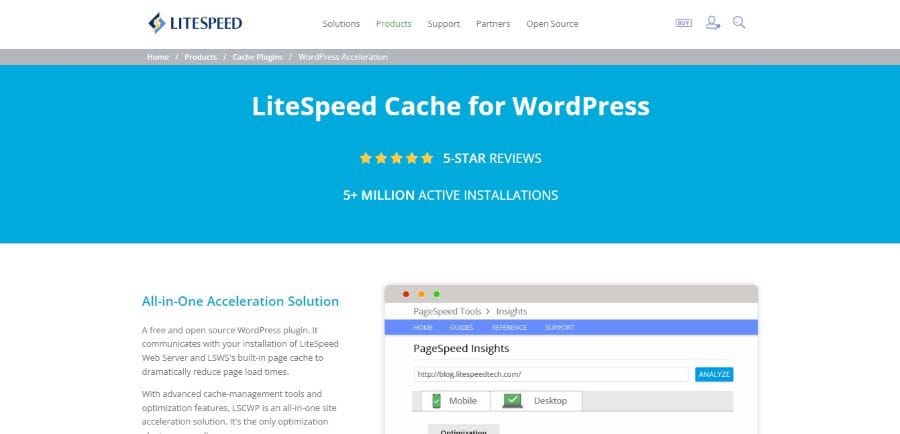Click GUIDES in PageSpeed nav bar
Viewport: 900px width, 434px height.
(461, 327)
